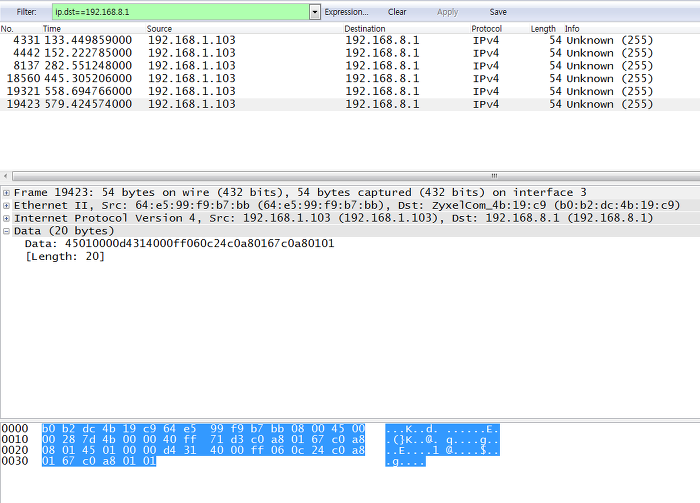
Task: Select packet number 8137
Action: (350, 66)
